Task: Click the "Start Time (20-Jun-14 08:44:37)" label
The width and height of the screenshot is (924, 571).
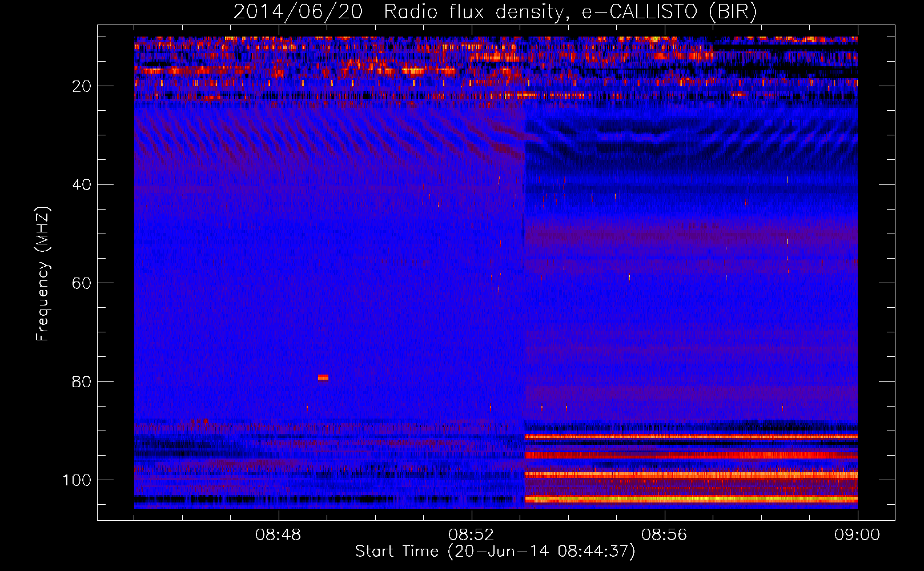Action: 495,552
